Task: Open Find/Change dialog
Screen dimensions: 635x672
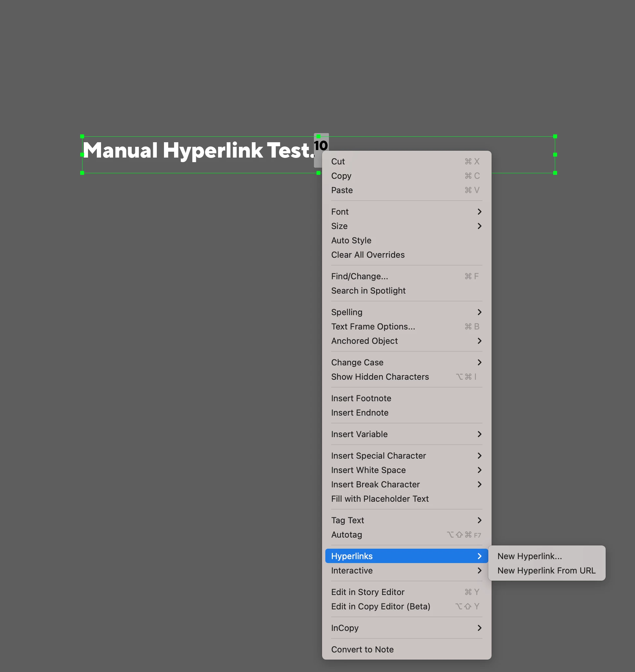Action: pyautogui.click(x=360, y=276)
